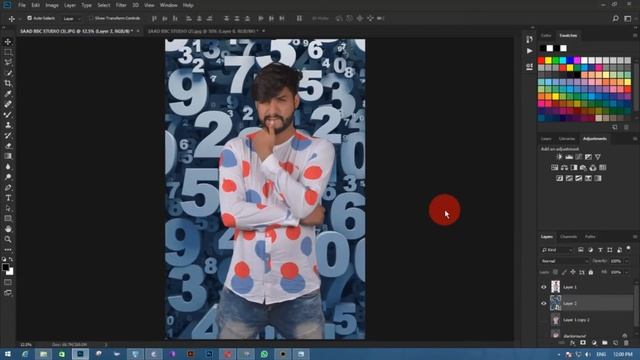Screen dimensions: 640x360
Task: Toggle lock transparent pixels in Layers
Action: click(x=555, y=272)
